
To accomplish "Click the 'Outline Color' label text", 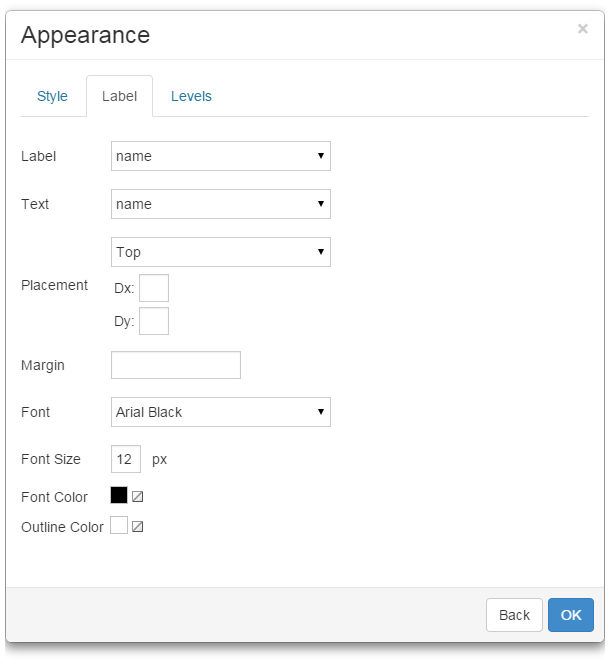I will [x=62, y=527].
